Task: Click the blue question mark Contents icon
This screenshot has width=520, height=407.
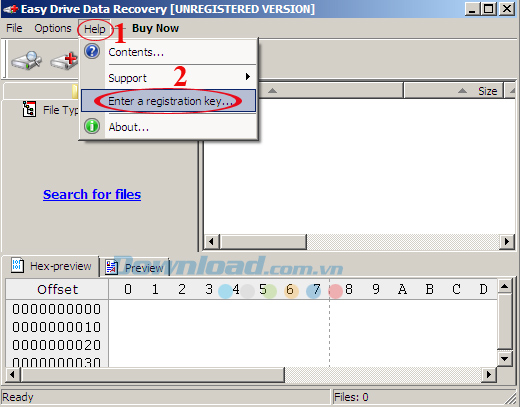Action: point(92,52)
